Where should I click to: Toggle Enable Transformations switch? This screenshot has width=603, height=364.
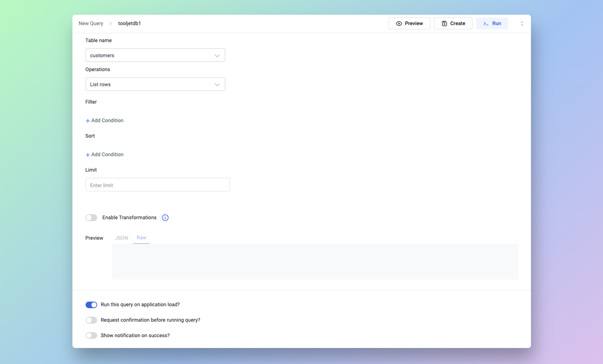tap(91, 218)
